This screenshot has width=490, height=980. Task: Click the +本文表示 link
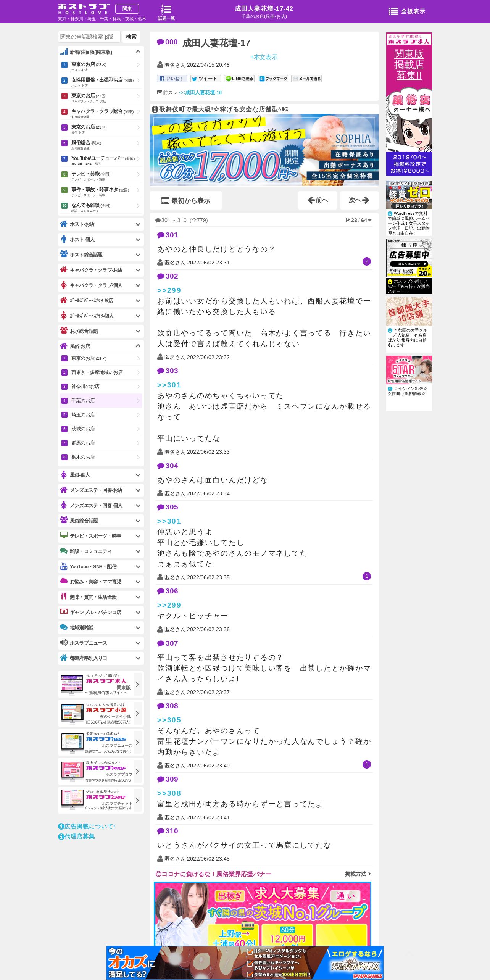pos(264,57)
